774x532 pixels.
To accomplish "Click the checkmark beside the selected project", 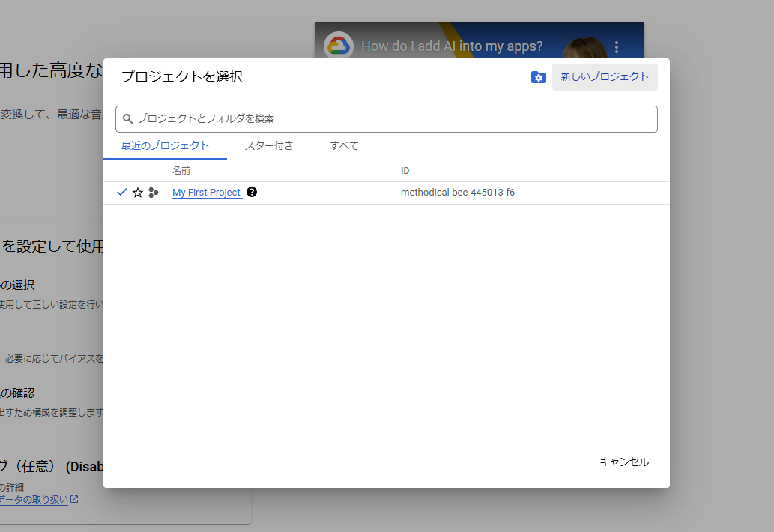I will tap(122, 192).
